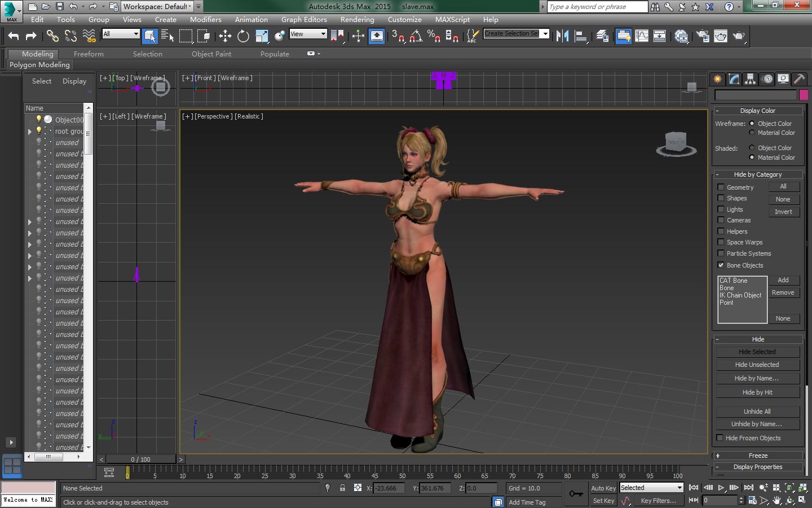Open Select by Name dialog icon
This screenshot has width=812, height=508.
(167, 36)
